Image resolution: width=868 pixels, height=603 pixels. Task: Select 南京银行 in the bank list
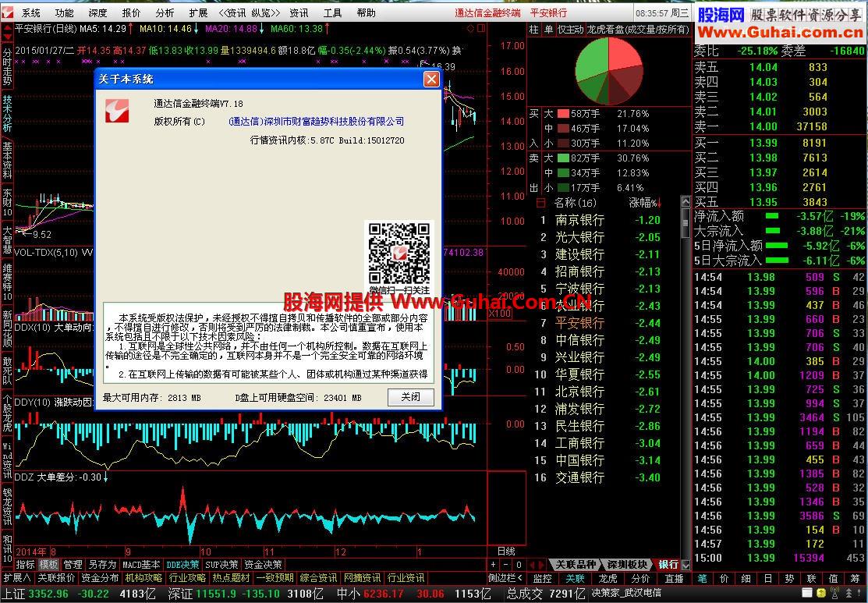[579, 220]
